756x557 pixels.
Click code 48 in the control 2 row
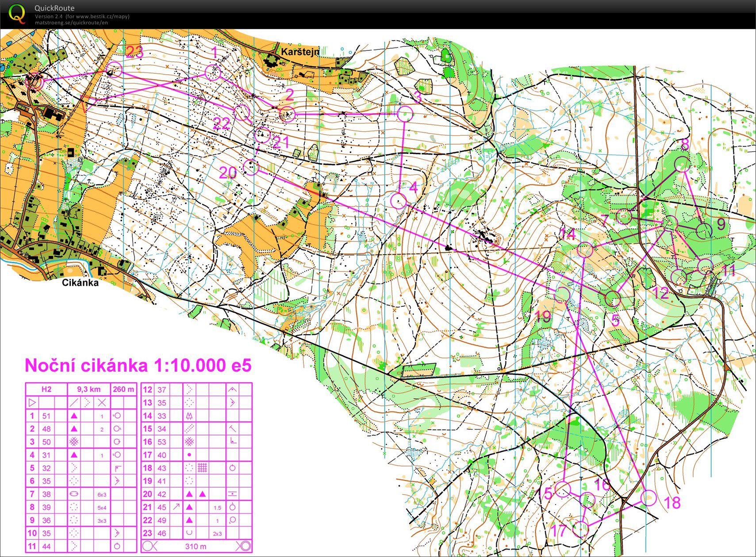tap(46, 429)
